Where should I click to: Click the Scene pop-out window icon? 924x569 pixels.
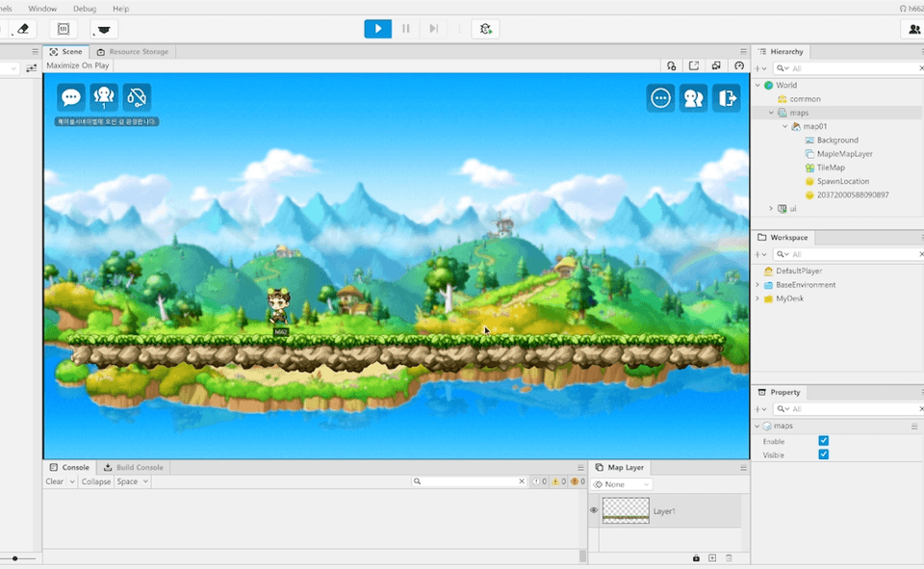tap(694, 66)
